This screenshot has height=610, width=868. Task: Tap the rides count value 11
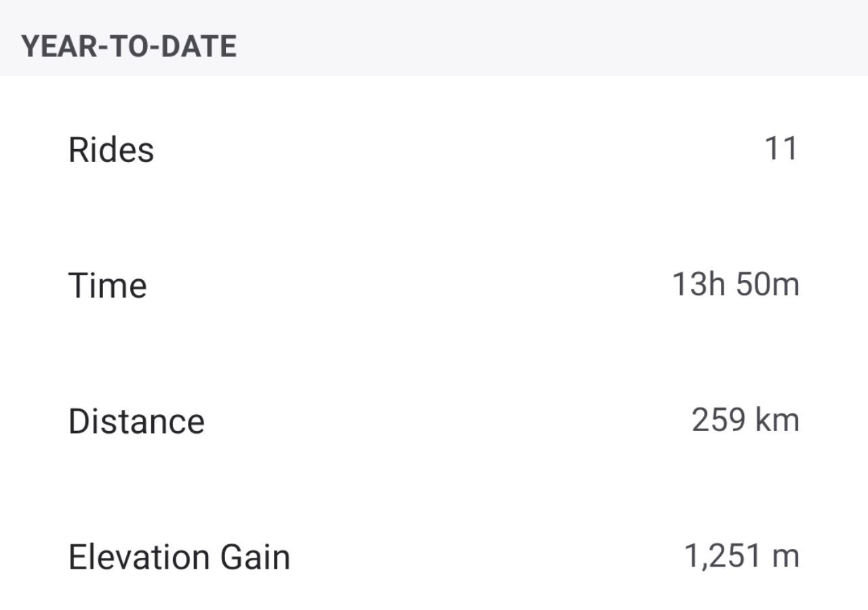point(781,148)
